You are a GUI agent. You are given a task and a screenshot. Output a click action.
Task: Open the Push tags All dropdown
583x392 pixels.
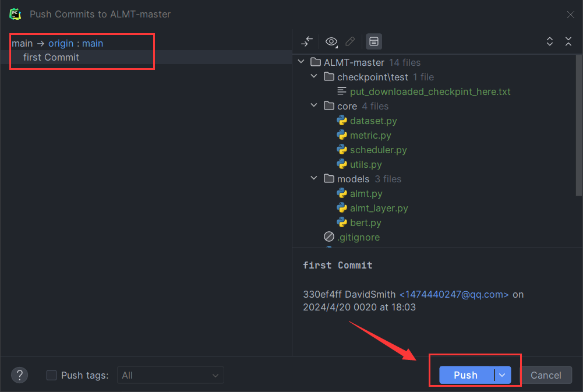(x=170, y=375)
